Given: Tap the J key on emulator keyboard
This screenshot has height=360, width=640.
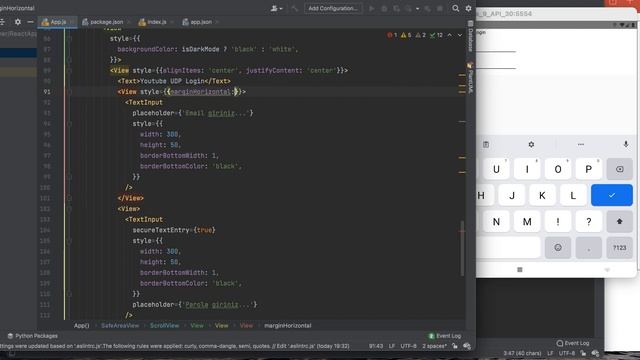Looking at the screenshot, I should [x=512, y=196].
